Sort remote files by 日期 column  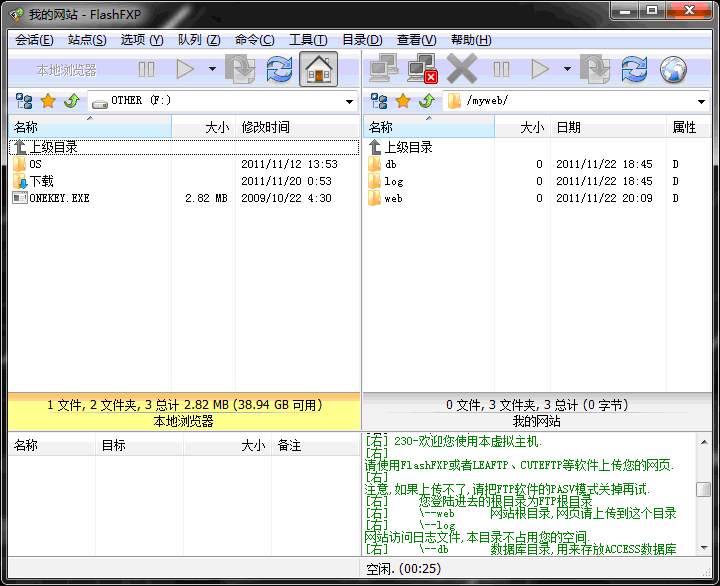point(608,127)
